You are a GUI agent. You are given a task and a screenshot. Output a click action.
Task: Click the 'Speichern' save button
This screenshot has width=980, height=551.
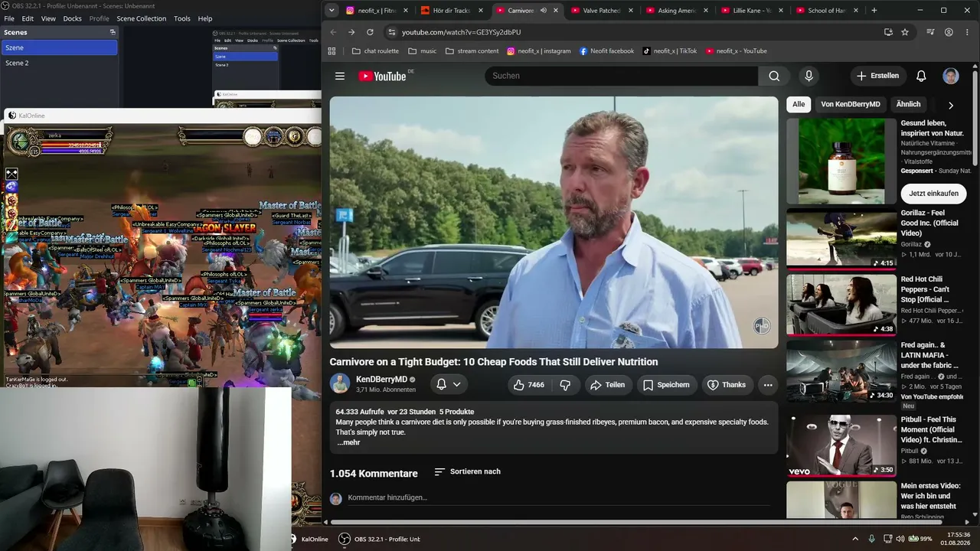[667, 385]
